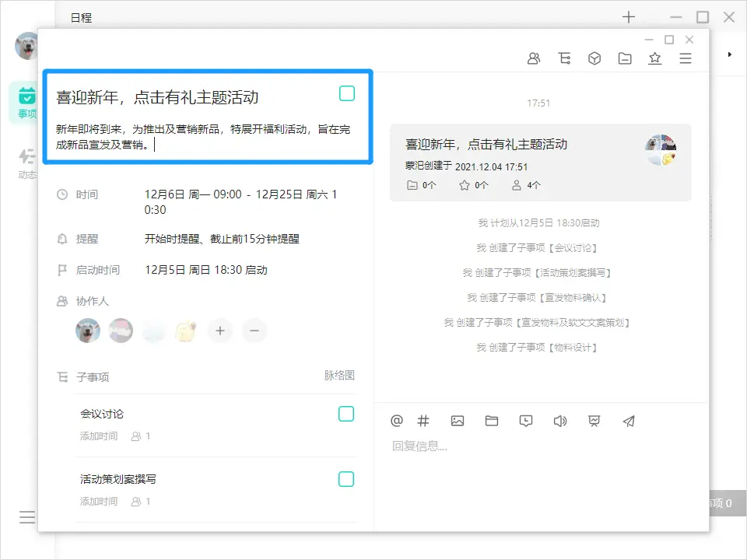Click the group avatar on task card
This screenshot has width=747, height=560.
coord(661,150)
